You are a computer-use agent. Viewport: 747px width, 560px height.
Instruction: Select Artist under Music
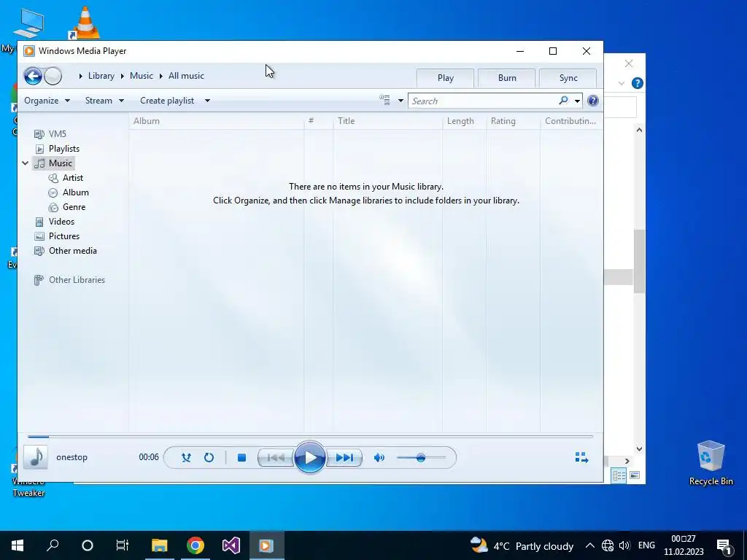pos(66,178)
